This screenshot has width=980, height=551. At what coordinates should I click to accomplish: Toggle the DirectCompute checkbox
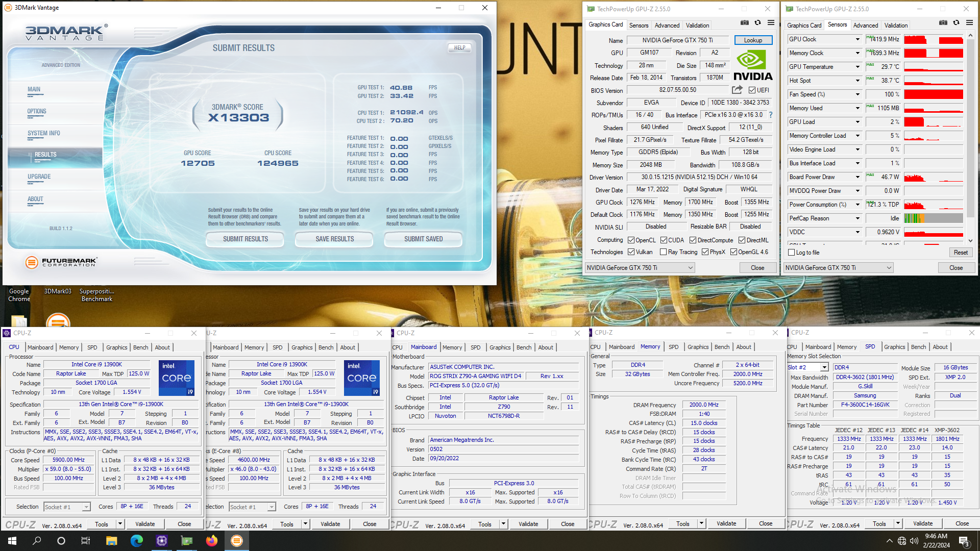pyautogui.click(x=693, y=240)
